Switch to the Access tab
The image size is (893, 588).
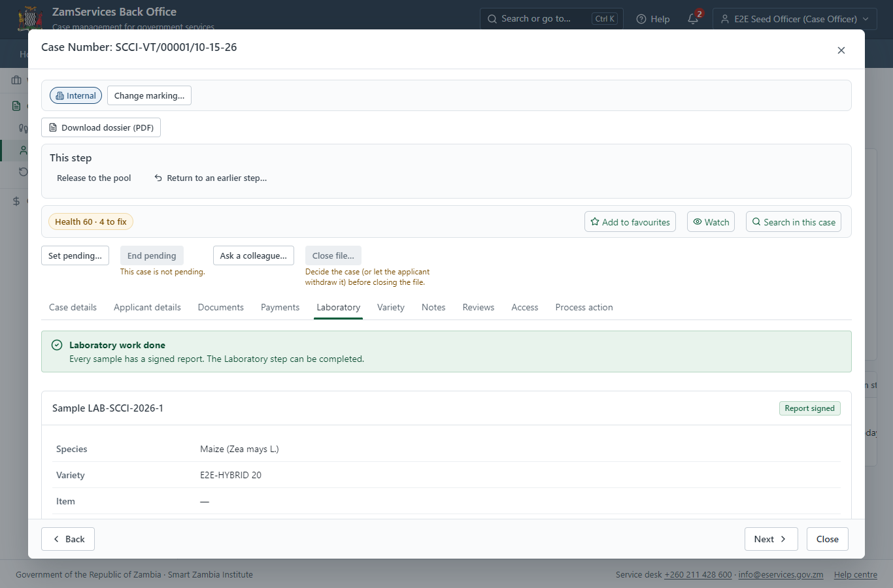525,307
